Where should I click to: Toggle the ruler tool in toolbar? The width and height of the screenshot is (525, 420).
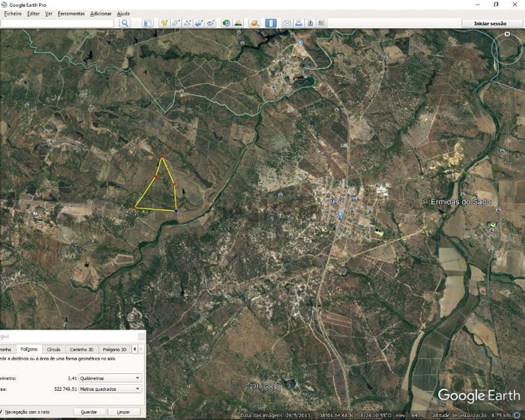click(271, 23)
